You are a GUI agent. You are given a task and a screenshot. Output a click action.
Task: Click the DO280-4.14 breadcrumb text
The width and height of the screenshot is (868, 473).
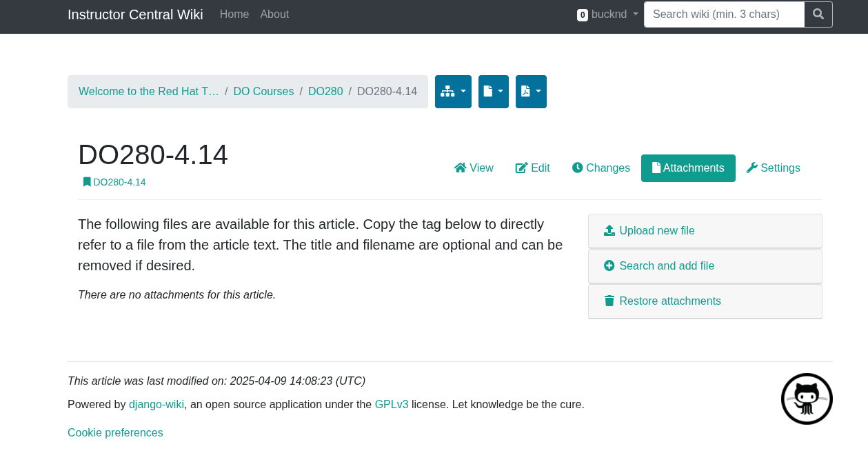(387, 92)
